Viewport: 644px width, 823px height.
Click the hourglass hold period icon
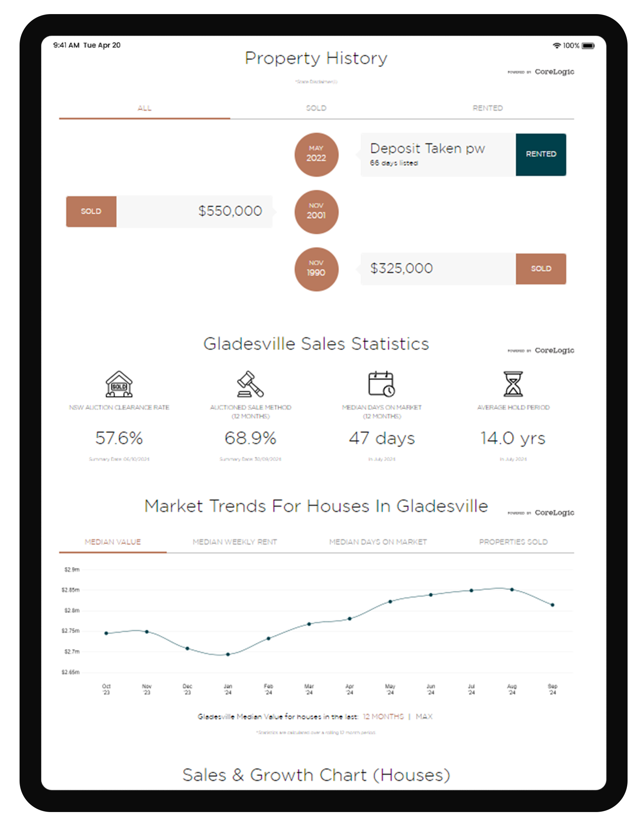click(513, 384)
